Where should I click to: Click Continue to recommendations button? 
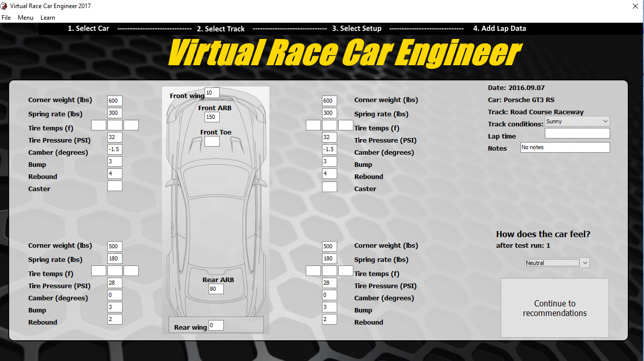coord(554,308)
